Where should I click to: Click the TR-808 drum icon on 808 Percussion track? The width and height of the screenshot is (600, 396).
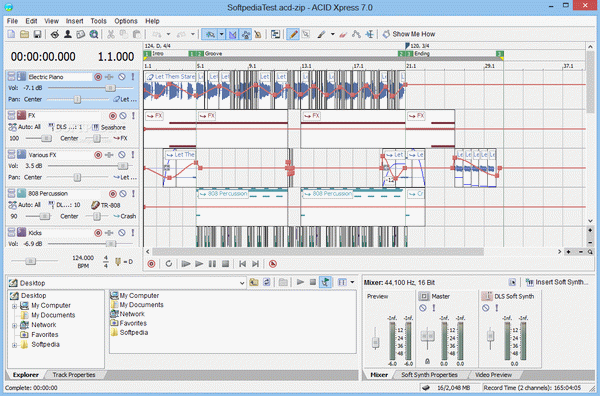click(x=95, y=205)
